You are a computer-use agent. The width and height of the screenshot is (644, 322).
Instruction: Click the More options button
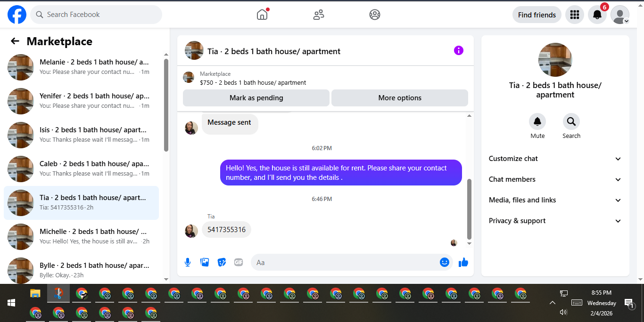tap(400, 98)
